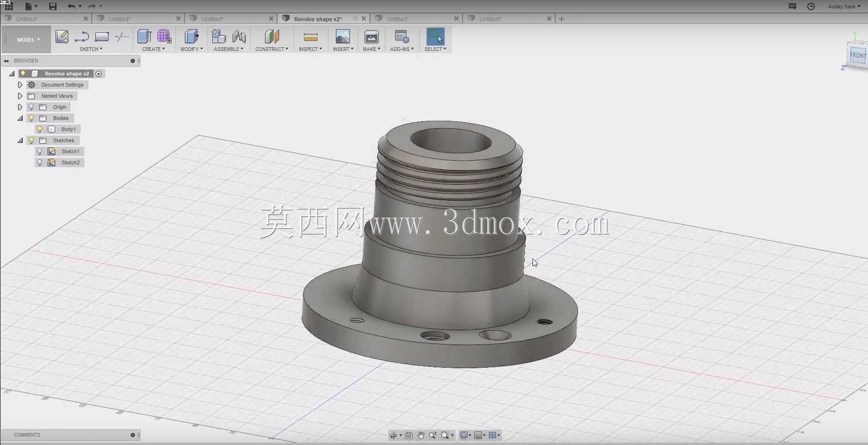
Task: Click the Extrude create icon
Action: tap(145, 37)
